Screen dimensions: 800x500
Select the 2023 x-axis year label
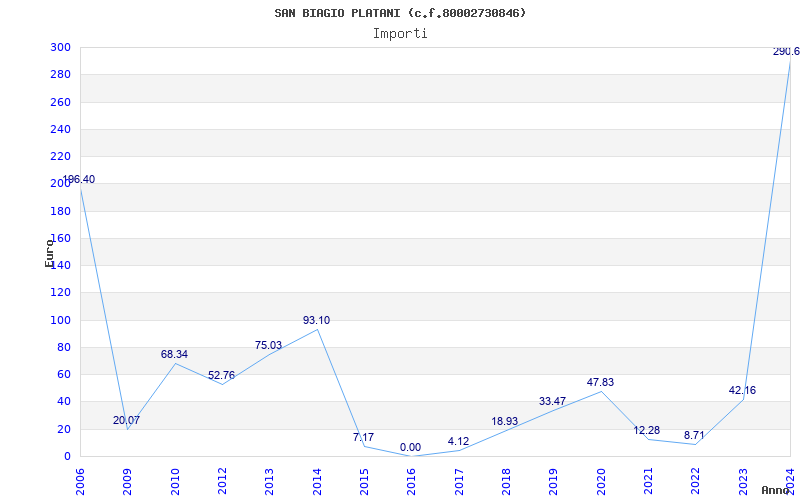coord(743,482)
